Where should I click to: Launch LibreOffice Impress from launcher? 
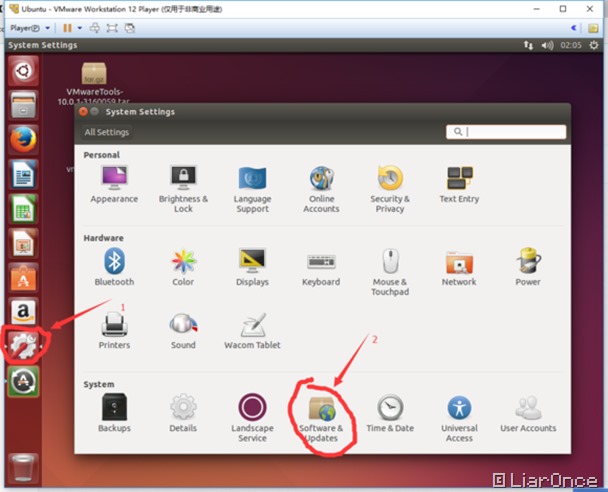click(23, 243)
